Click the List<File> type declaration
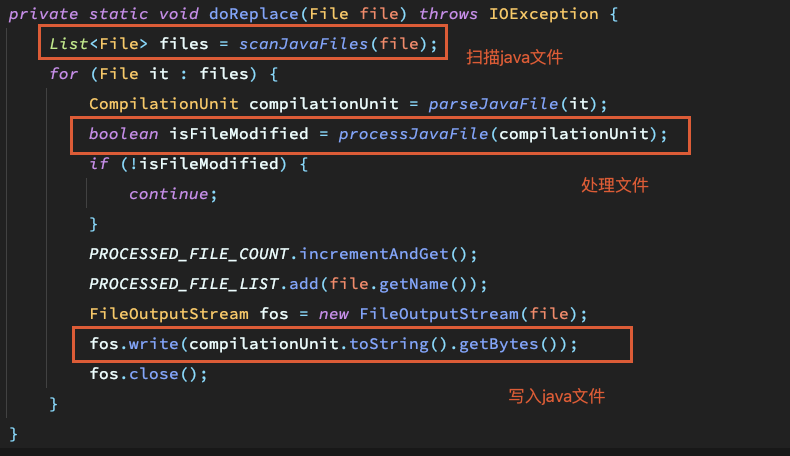 (x=98, y=44)
